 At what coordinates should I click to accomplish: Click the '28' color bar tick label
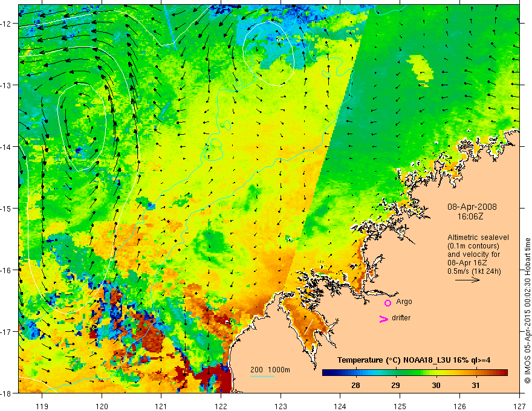[x=355, y=386]
